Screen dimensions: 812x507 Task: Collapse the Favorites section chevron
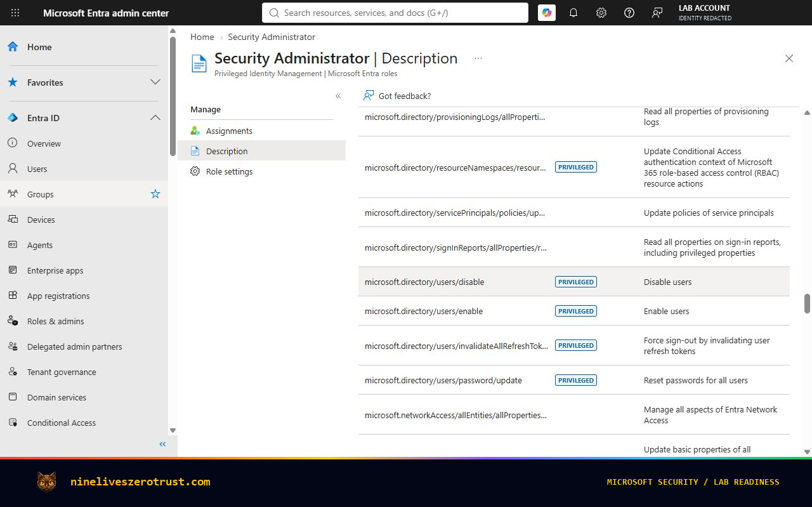pos(155,82)
